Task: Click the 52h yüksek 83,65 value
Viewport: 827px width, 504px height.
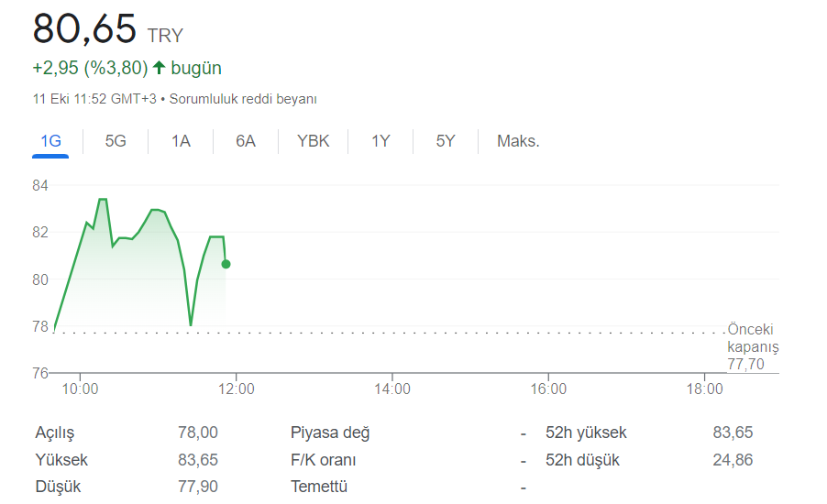Action: pyautogui.click(x=733, y=433)
